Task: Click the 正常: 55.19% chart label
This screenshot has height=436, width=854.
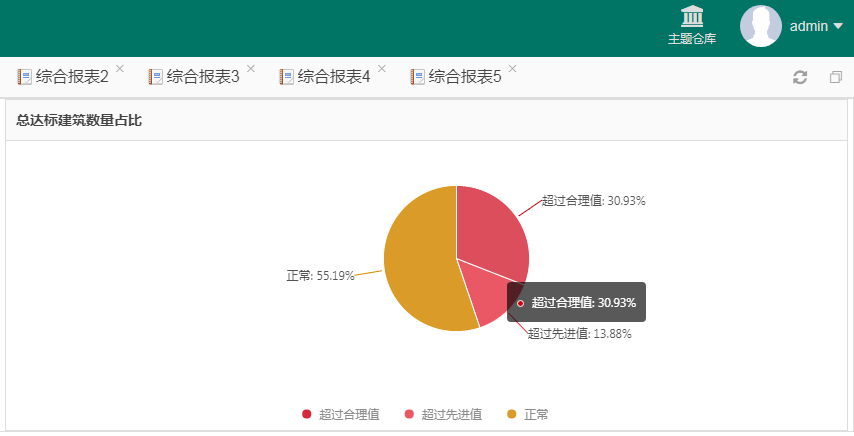Action: (x=320, y=275)
